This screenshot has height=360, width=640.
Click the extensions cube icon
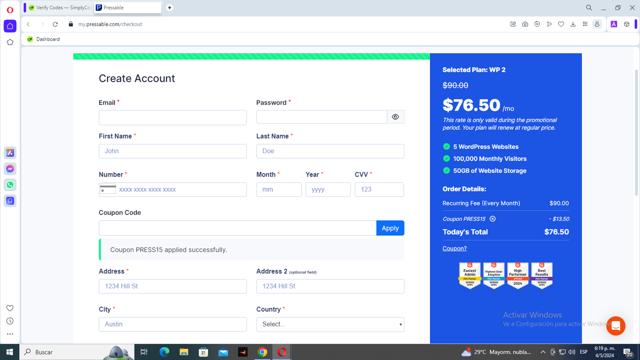point(627,24)
